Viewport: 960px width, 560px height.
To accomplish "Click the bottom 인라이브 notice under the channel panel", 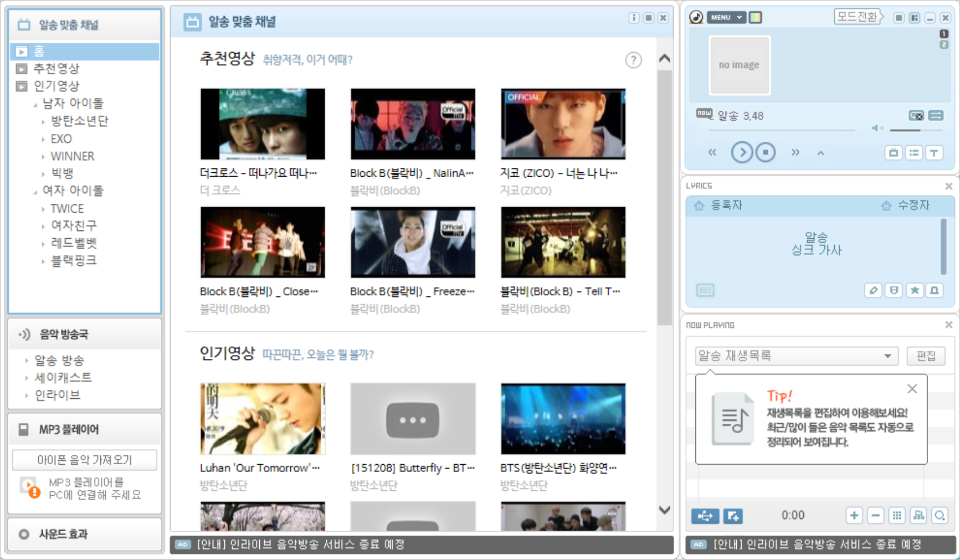I will tap(422, 544).
